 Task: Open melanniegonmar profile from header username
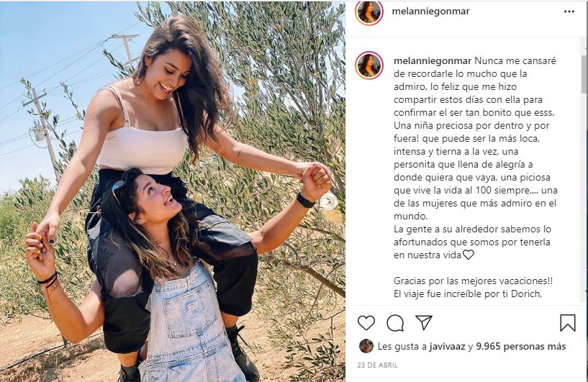[430, 12]
